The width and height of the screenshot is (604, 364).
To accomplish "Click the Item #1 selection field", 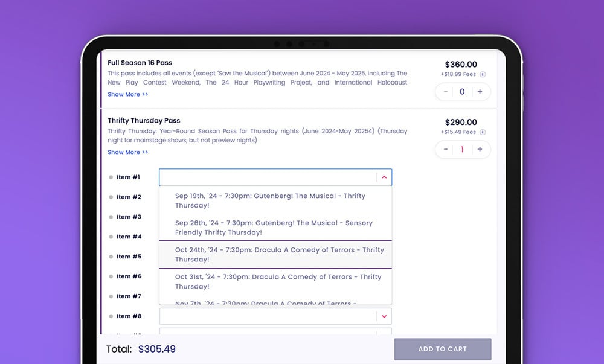I will (x=275, y=177).
